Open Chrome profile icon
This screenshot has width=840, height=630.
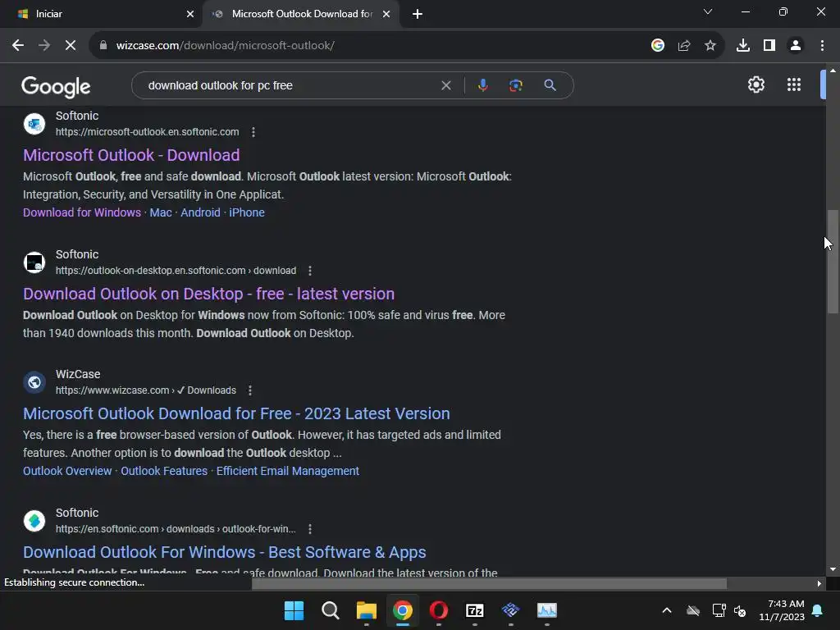click(796, 46)
